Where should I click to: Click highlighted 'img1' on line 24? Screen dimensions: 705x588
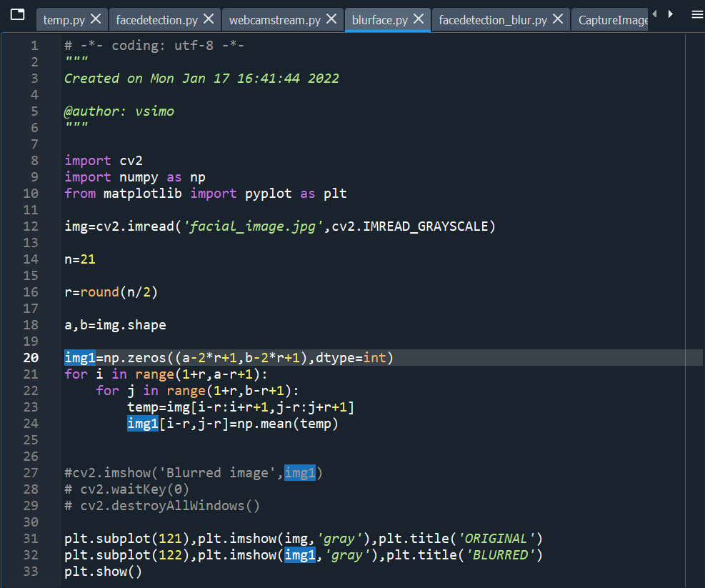(x=143, y=424)
